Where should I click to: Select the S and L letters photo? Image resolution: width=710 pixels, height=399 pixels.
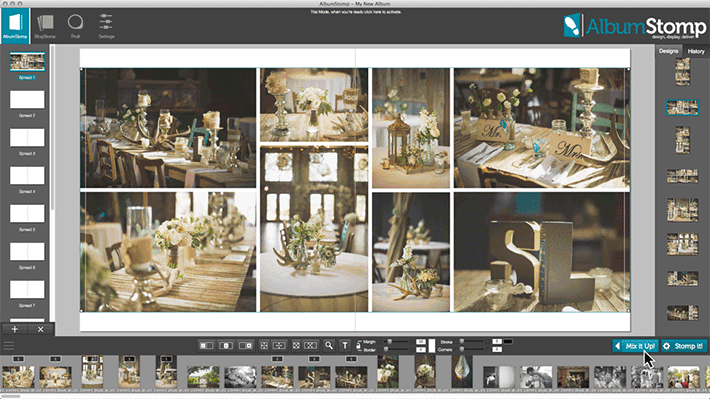coord(542,252)
